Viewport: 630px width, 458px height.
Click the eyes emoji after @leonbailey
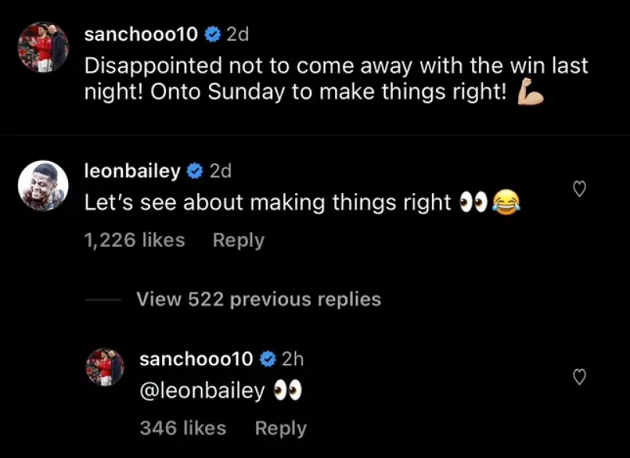[x=288, y=392]
